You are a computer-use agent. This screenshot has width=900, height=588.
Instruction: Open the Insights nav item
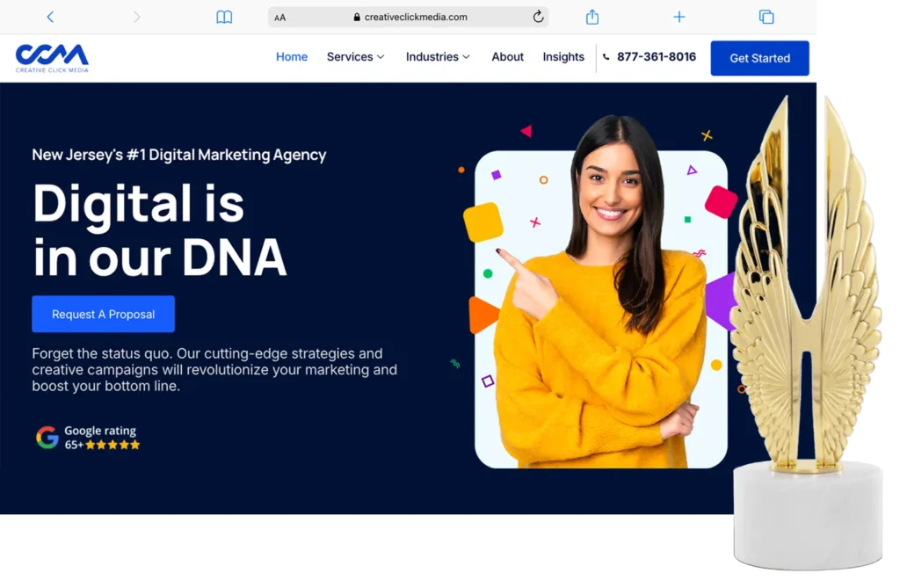563,57
